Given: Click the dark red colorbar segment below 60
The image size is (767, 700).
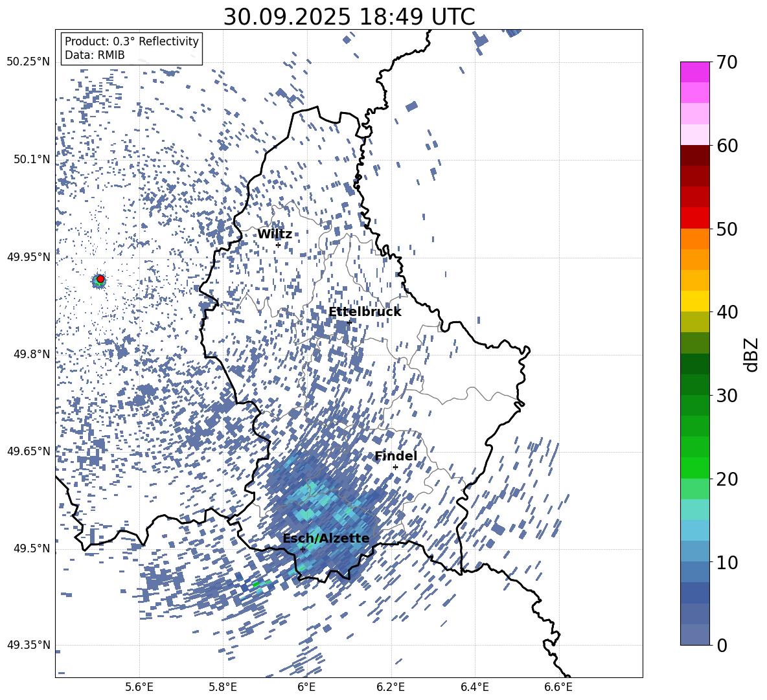Looking at the screenshot, I should pos(695,155).
